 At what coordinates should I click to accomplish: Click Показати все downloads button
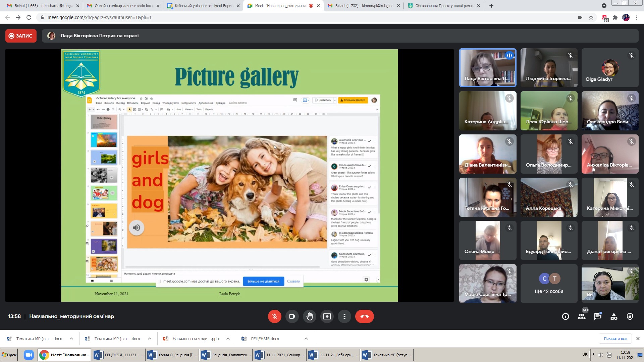coord(615,339)
